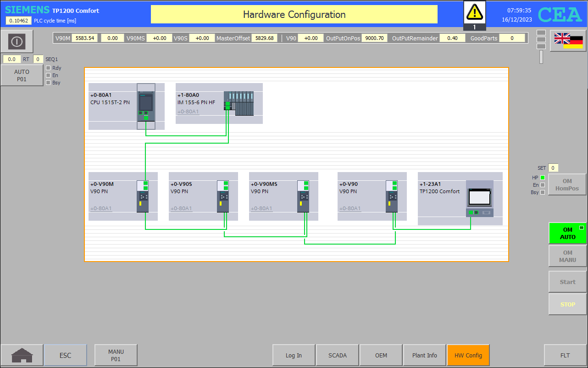Image resolution: width=588 pixels, height=368 pixels.
Task: Click the RT value field
Action: coord(38,59)
